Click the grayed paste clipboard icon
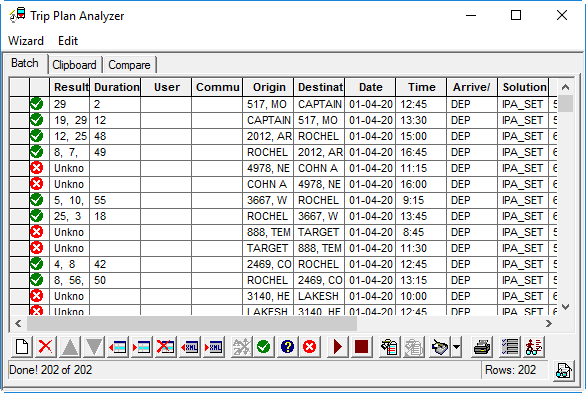The width and height of the screenshot is (586, 393). 414,347
